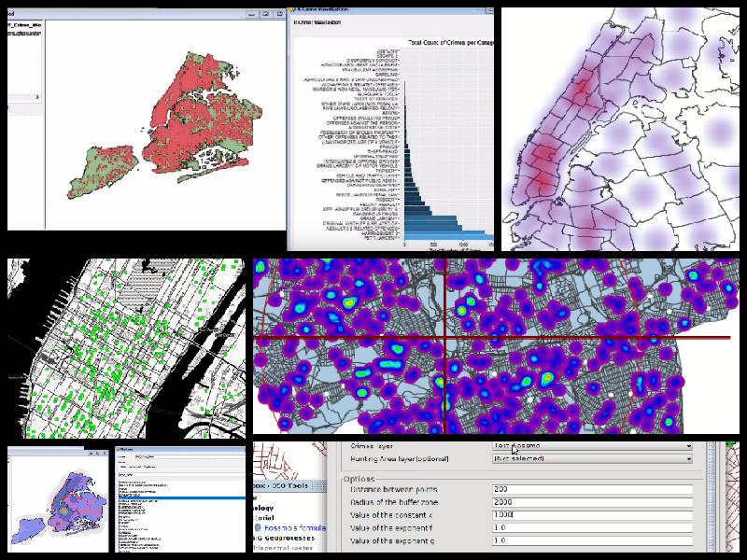
Task: Click the Rossmo's formula tool icon
Action: (x=257, y=528)
